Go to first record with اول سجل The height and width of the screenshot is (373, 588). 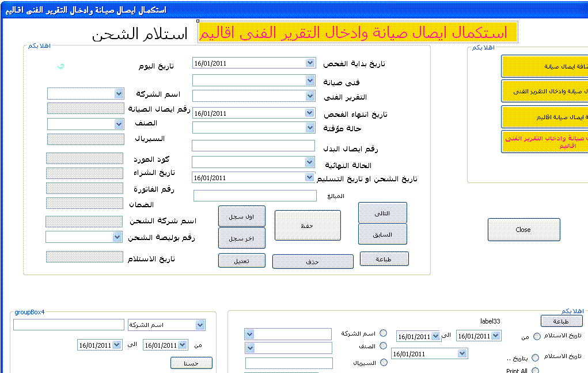(241, 216)
